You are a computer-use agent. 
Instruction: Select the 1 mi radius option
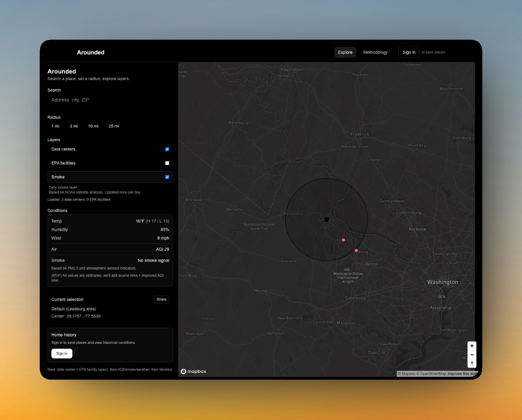(x=55, y=126)
